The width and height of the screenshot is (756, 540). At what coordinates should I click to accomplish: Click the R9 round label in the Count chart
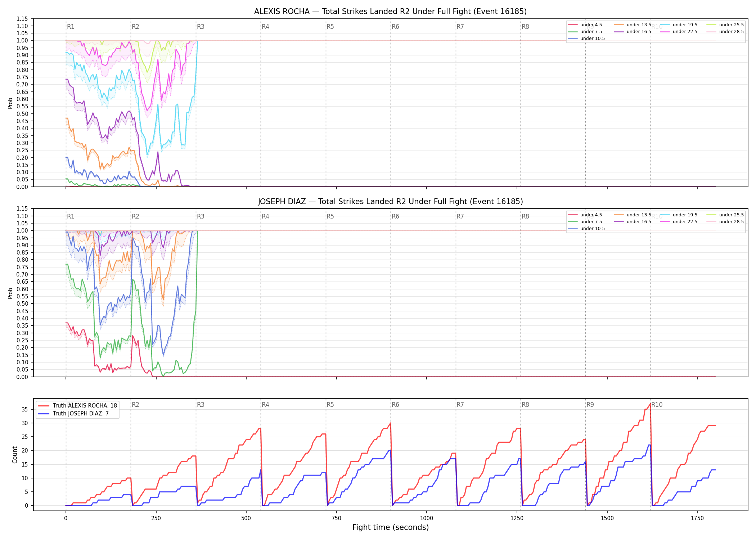tap(590, 405)
